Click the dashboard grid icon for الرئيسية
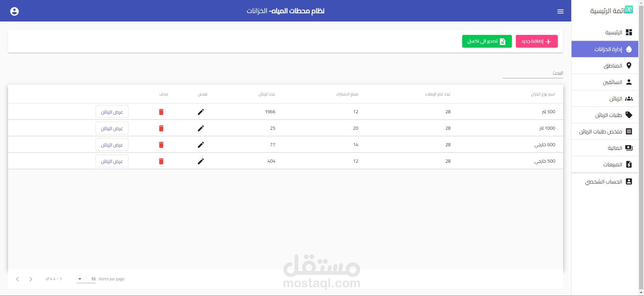 (629, 32)
